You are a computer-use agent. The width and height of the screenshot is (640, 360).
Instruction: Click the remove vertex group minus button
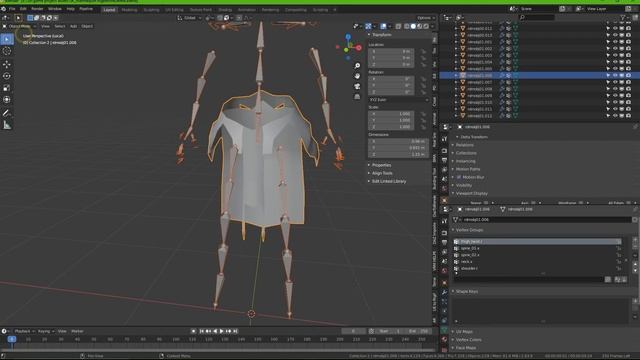pyautogui.click(x=635, y=247)
